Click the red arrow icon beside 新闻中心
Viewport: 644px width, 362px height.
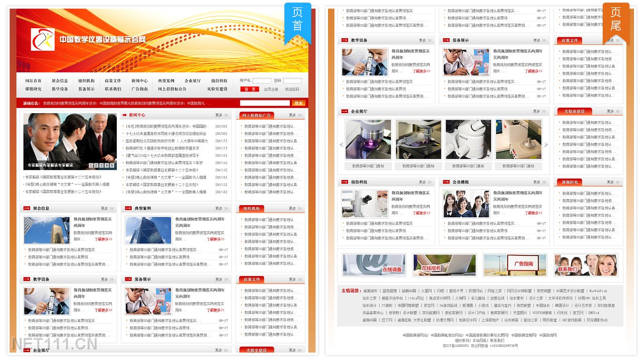point(124,115)
